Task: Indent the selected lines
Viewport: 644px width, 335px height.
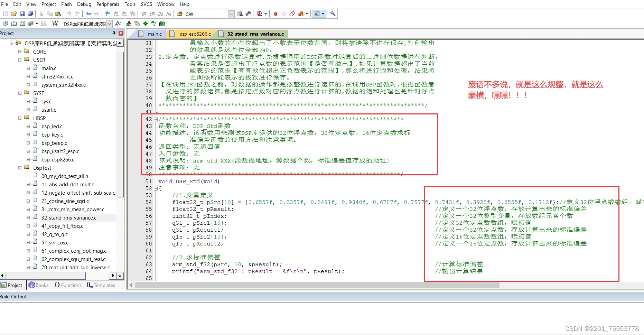Action: tap(144, 14)
